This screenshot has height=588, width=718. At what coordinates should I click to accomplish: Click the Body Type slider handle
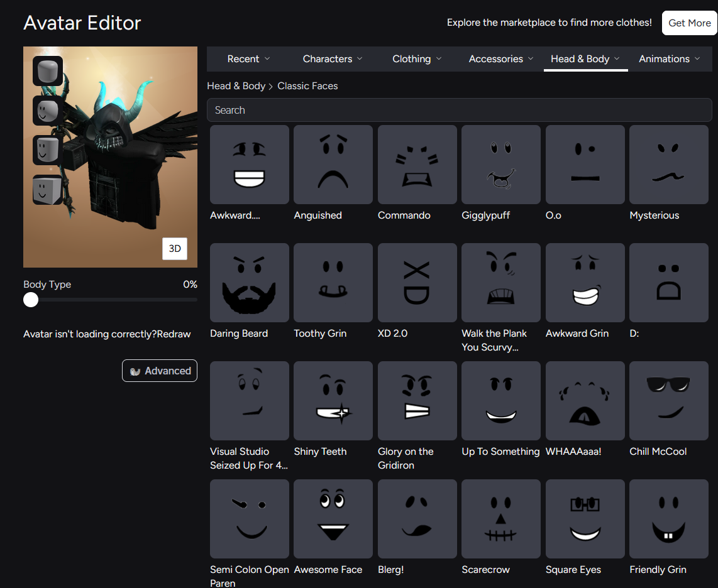(x=31, y=300)
